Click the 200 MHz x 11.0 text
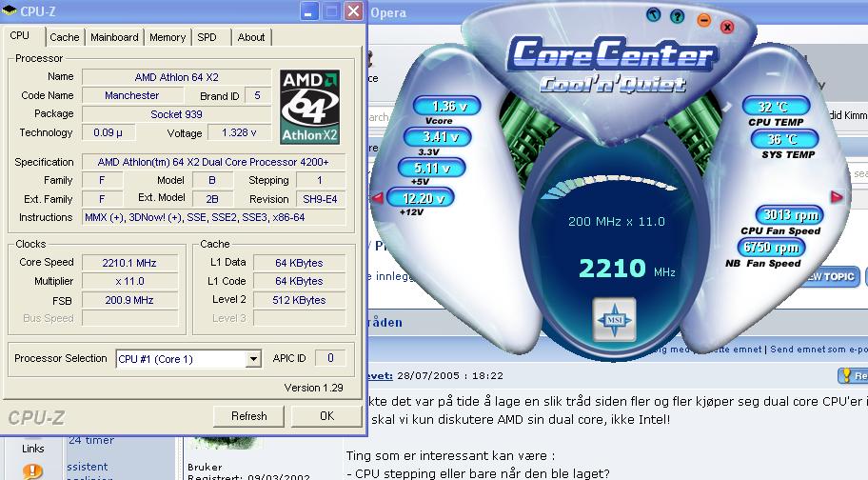 click(616, 222)
